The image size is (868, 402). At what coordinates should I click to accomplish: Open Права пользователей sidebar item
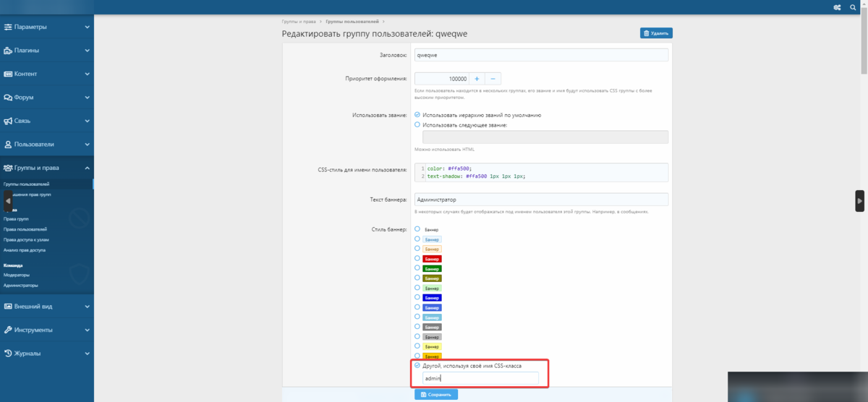point(25,228)
